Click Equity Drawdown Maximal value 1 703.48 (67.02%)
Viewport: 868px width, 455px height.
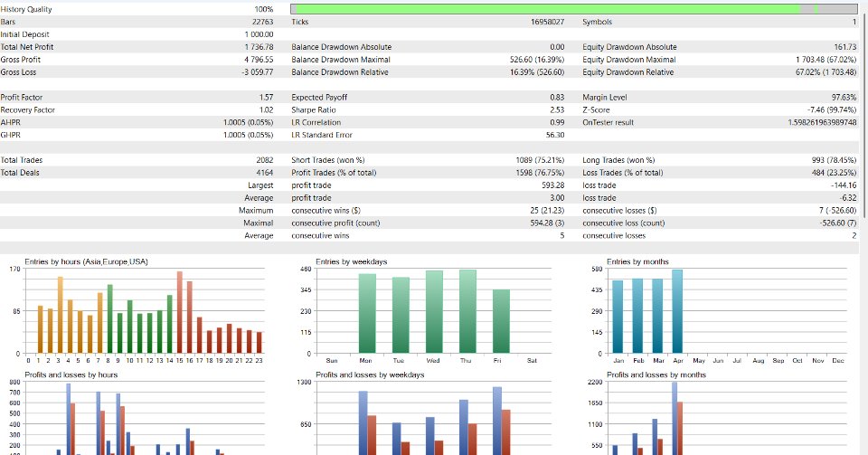826,59
